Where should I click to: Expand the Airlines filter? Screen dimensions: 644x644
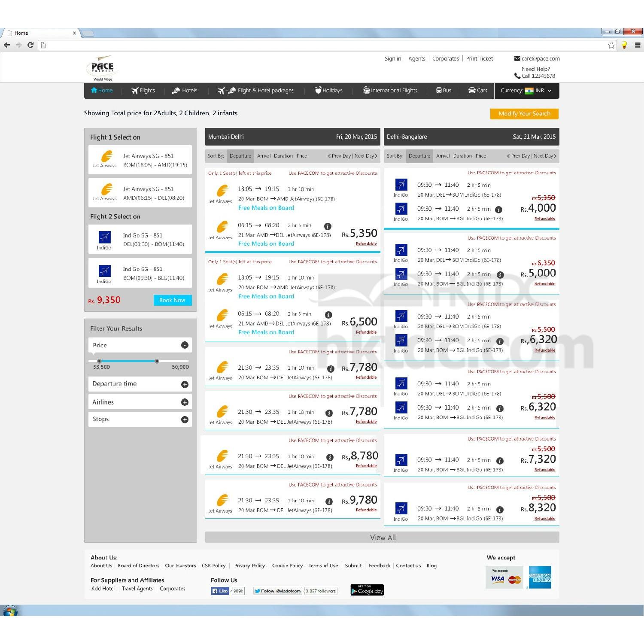coord(185,402)
